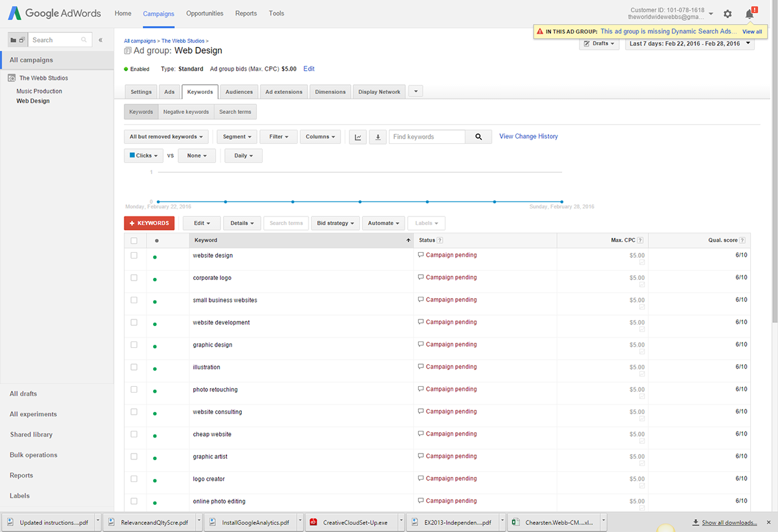778x532 pixels.
Task: Click the green status dot for corporate logo
Action: (155, 280)
